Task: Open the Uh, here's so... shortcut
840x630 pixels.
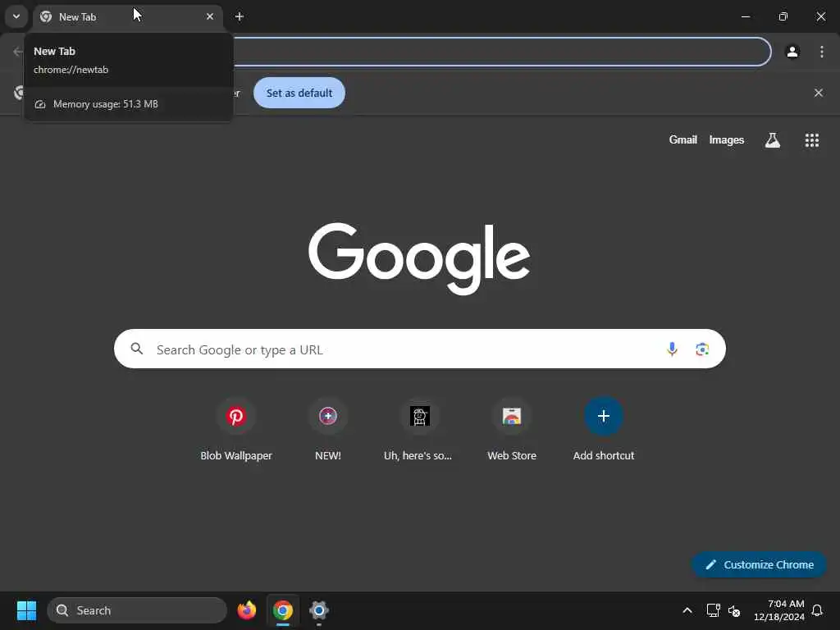Action: pyautogui.click(x=419, y=430)
